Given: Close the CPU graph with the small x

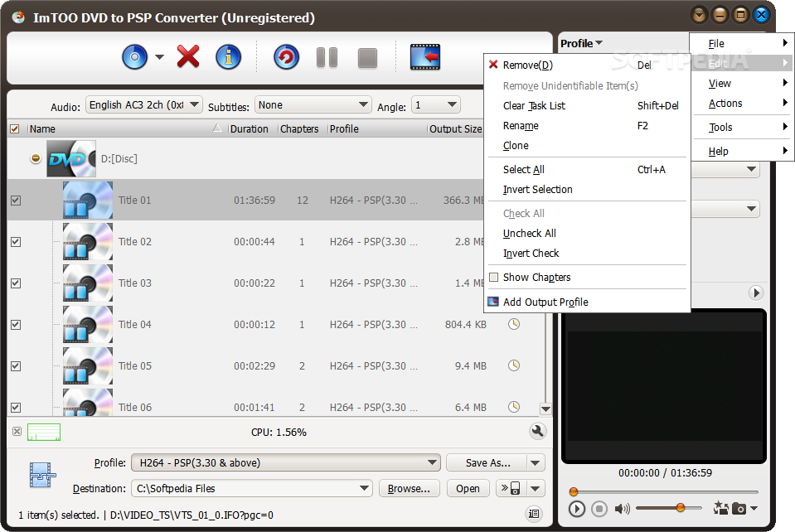Looking at the screenshot, I should 17,432.
